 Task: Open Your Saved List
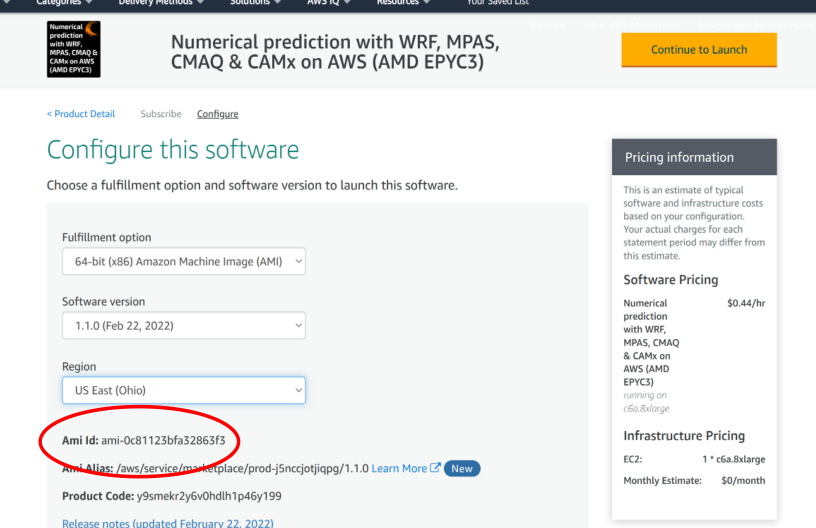pyautogui.click(x=498, y=3)
